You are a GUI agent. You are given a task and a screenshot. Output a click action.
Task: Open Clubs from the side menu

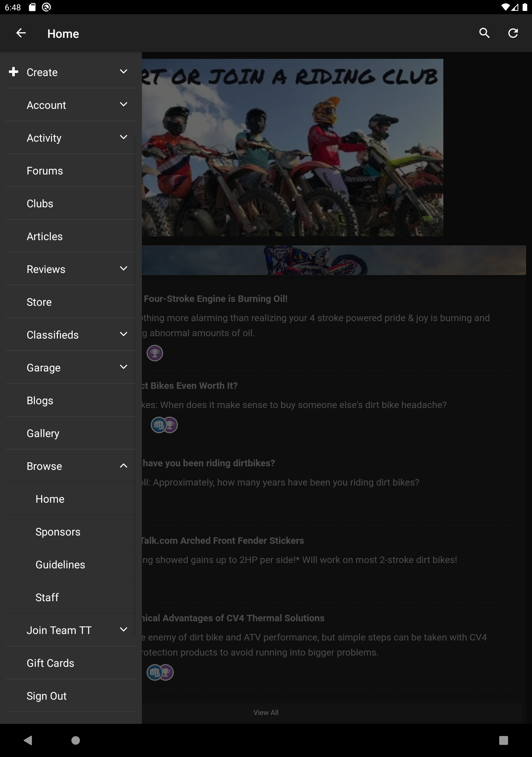[x=71, y=203]
